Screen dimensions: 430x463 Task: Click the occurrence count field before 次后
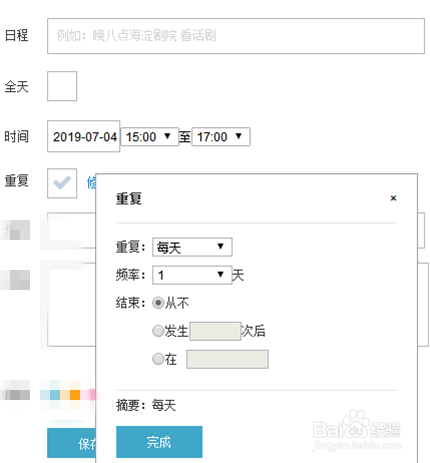coord(215,331)
